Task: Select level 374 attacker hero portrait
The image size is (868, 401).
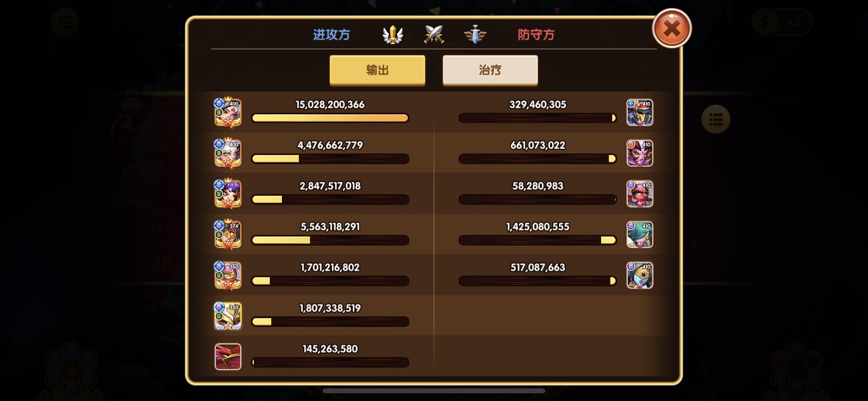Action: pos(228,234)
